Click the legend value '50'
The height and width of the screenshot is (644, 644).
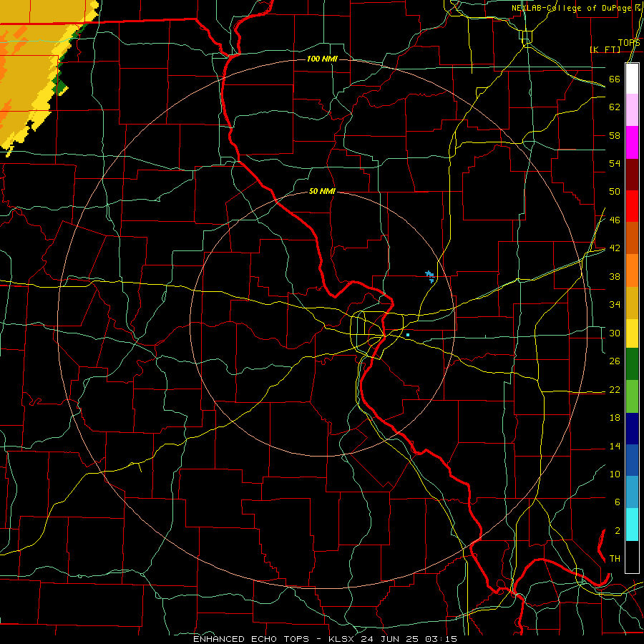click(x=615, y=192)
